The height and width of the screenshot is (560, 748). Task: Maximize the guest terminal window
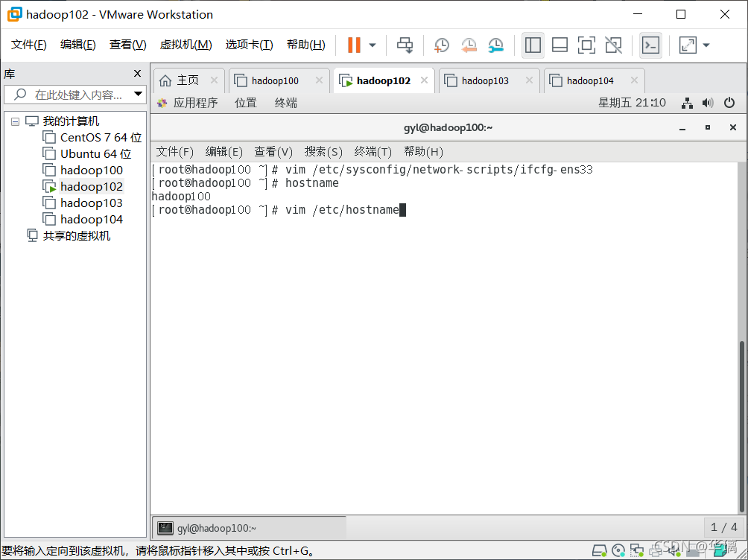(708, 127)
